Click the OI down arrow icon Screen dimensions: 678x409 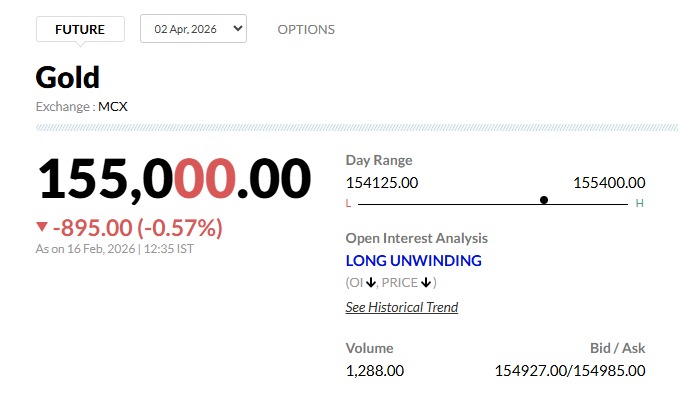(370, 283)
